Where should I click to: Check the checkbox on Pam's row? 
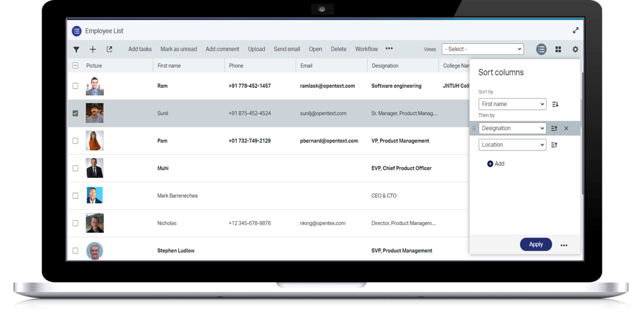click(x=75, y=141)
